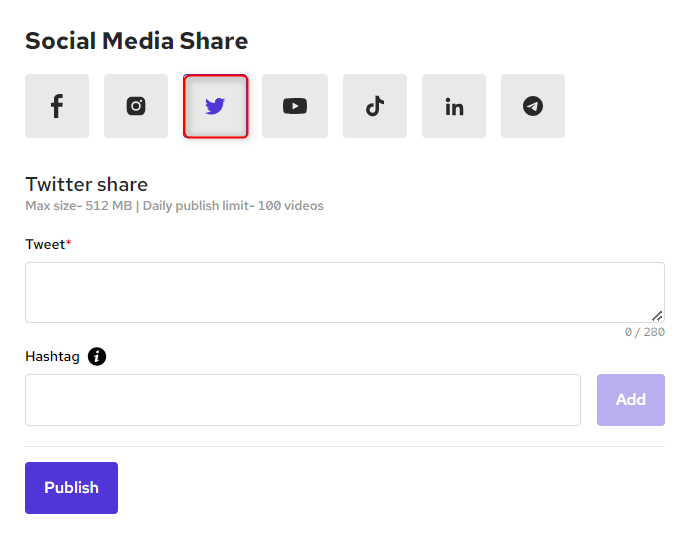
Task: Click into the Hashtag input field
Action: (x=302, y=400)
